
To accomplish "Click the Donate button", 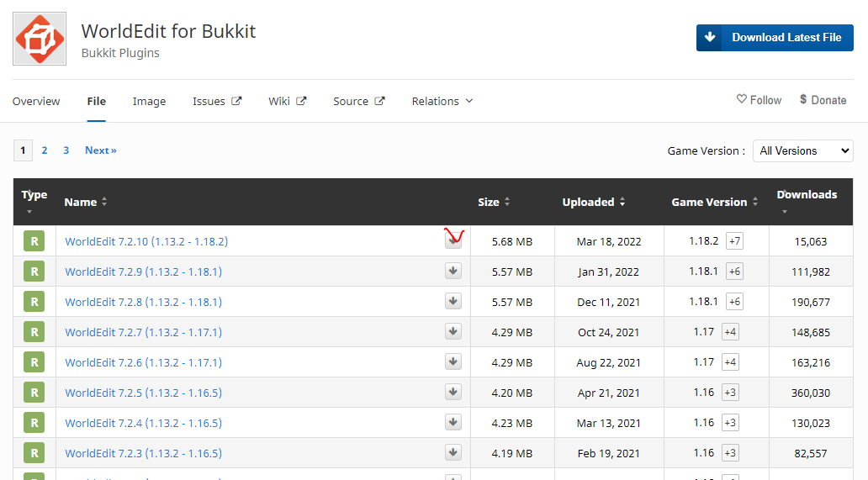I will (x=823, y=99).
